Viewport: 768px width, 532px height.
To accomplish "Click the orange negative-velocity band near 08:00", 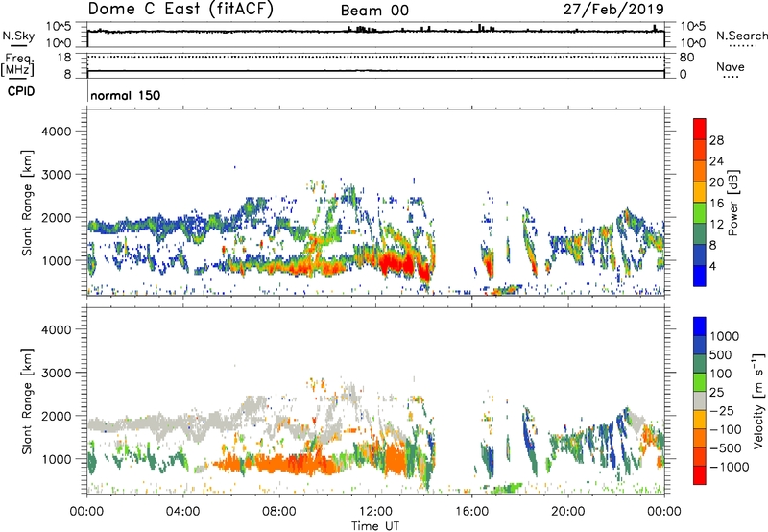I will [275, 463].
